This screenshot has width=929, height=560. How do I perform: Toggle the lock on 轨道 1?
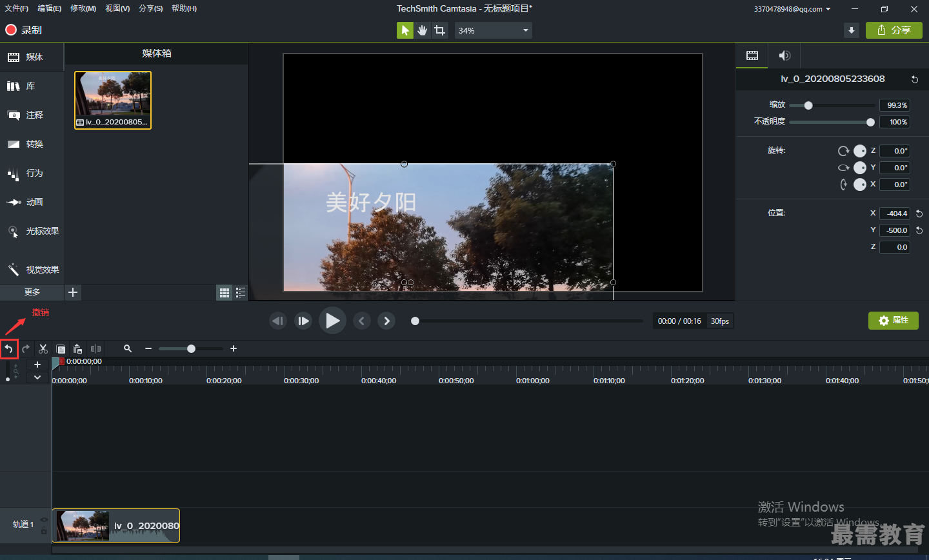45,530
